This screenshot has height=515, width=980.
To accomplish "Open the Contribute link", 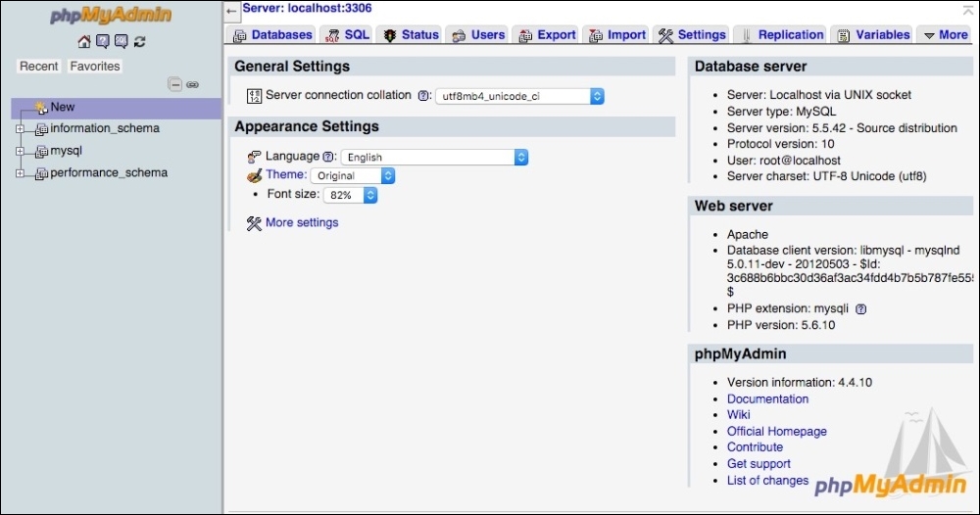I will tap(755, 447).
